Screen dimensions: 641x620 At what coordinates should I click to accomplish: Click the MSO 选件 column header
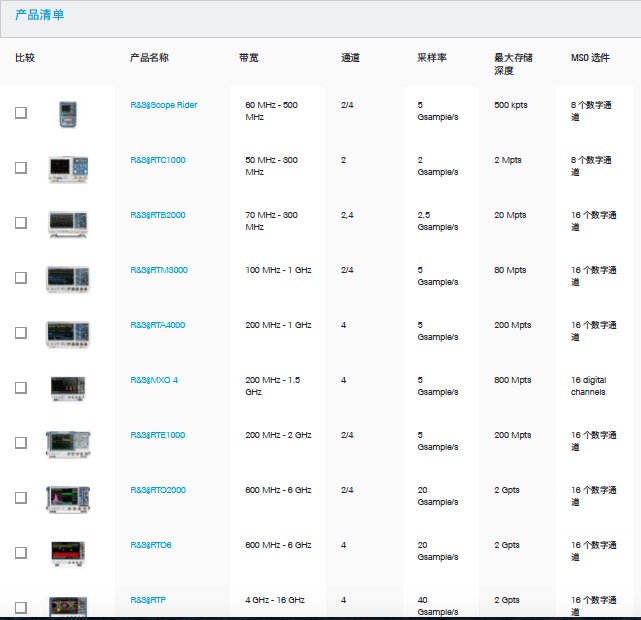pyautogui.click(x=590, y=58)
